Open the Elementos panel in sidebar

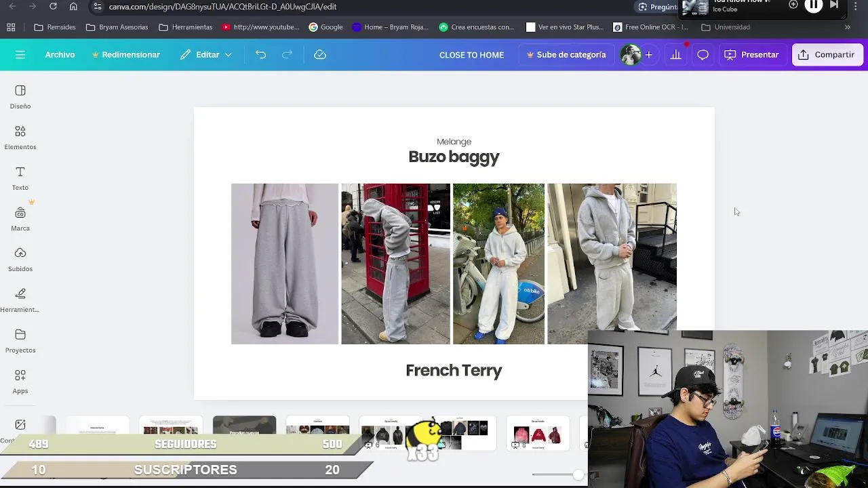click(x=20, y=138)
